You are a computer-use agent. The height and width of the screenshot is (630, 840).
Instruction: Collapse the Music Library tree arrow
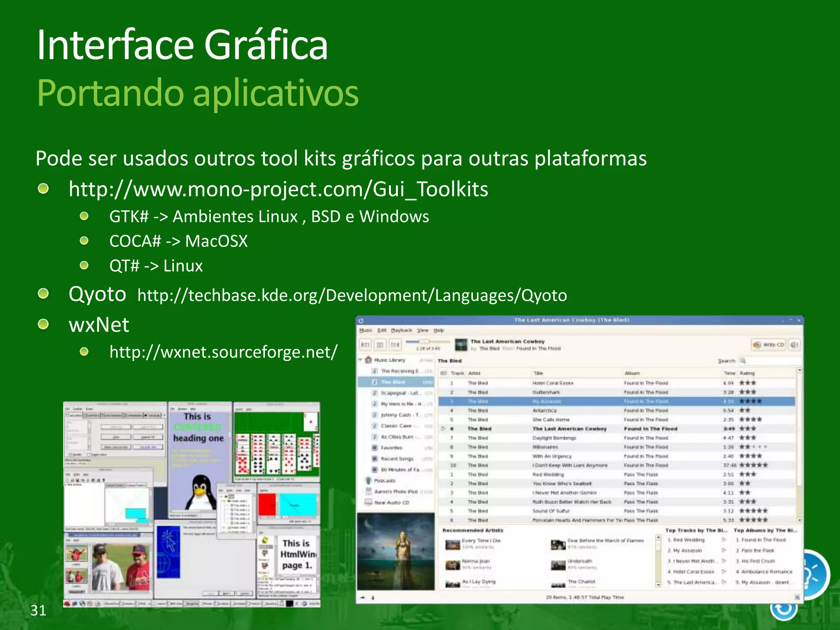tap(361, 360)
